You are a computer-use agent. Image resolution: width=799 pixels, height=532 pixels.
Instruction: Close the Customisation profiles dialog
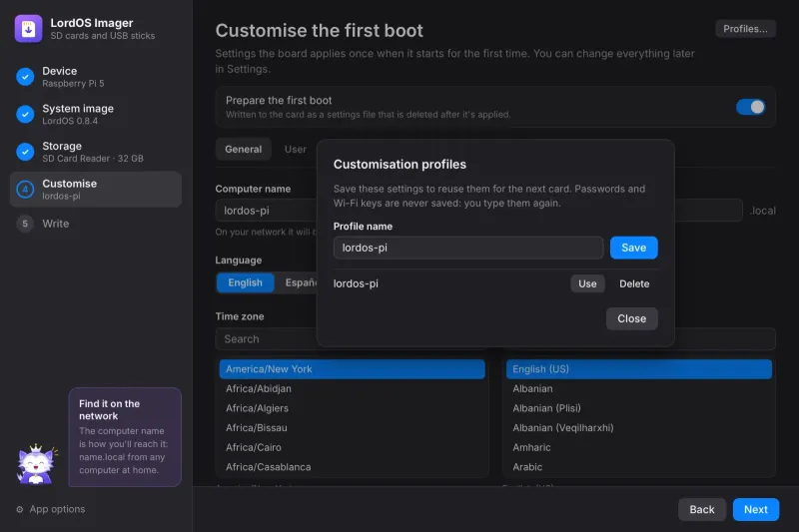point(631,318)
